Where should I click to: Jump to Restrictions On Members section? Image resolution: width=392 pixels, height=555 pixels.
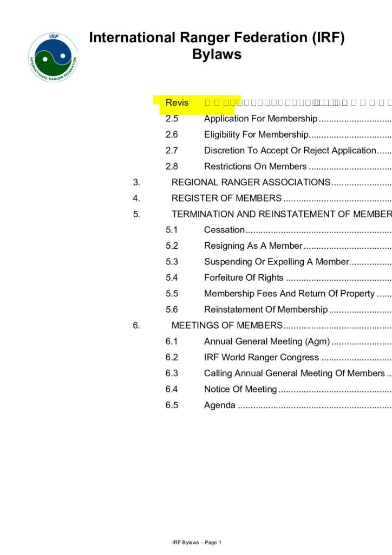point(255,166)
